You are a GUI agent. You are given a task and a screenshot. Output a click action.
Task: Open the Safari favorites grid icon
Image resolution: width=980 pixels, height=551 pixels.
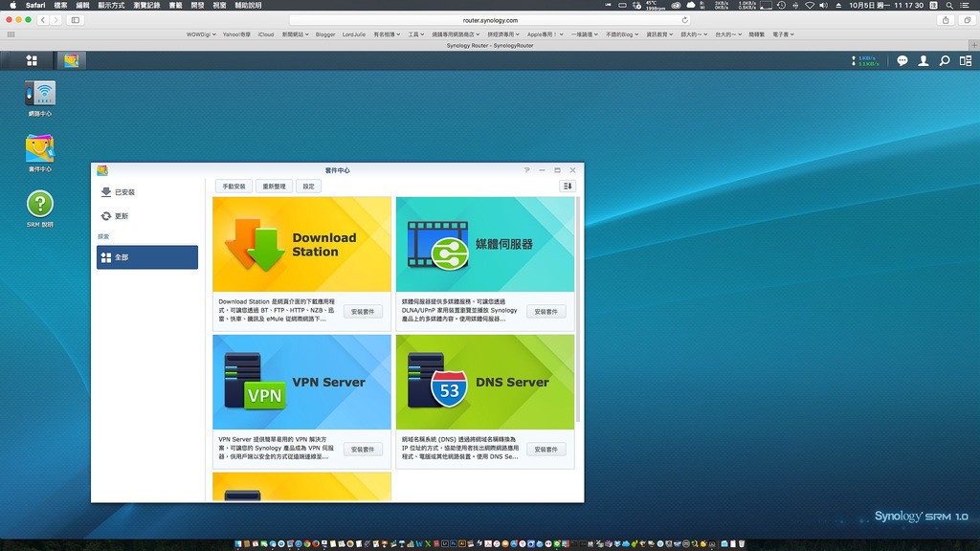pyautogui.click(x=11, y=34)
